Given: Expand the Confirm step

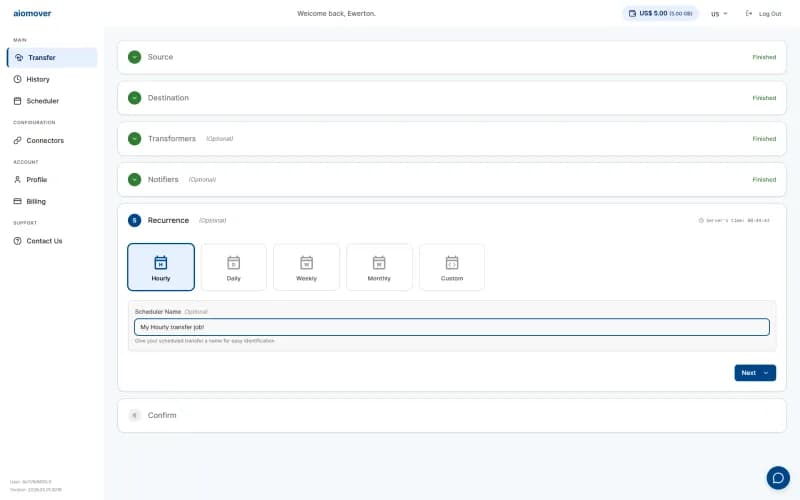Looking at the screenshot, I should tap(452, 415).
